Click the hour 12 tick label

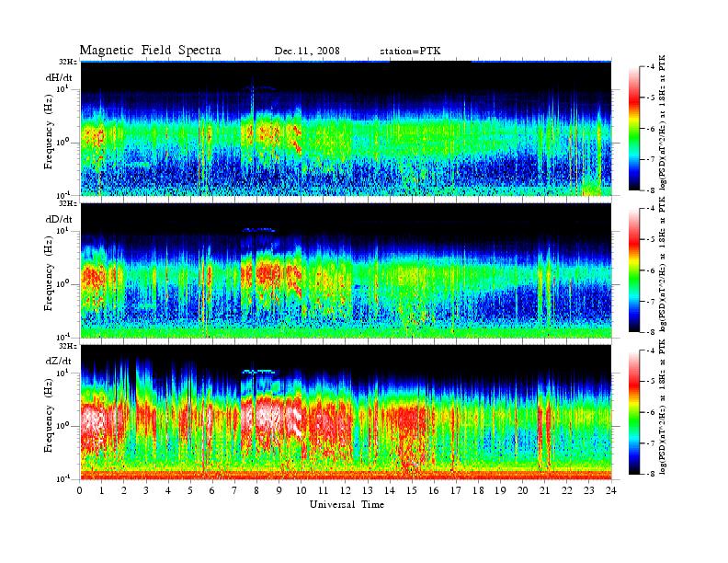346,490
